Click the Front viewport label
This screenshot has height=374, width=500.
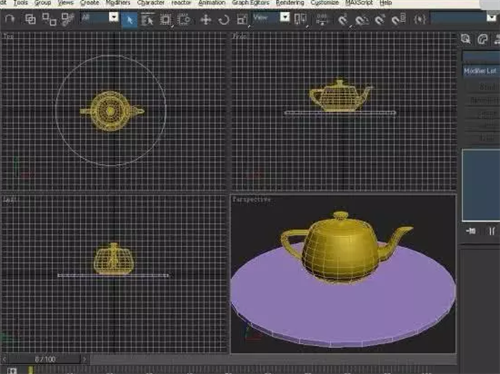coord(240,36)
